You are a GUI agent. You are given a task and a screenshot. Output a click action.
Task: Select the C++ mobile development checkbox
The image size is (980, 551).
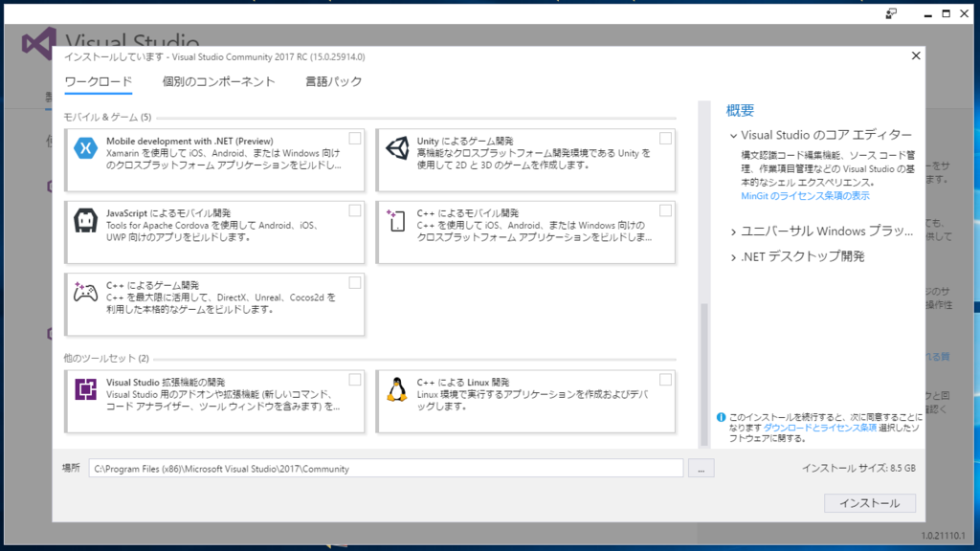click(x=666, y=210)
